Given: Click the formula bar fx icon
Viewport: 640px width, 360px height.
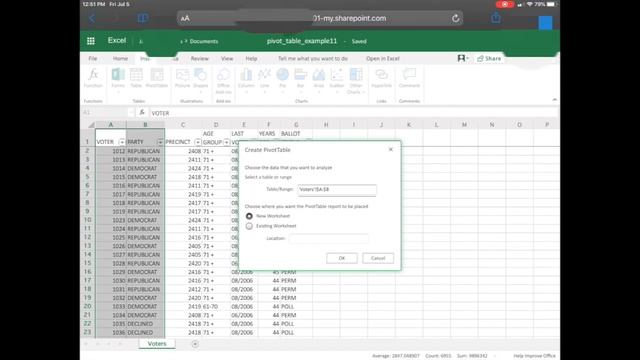Looking at the screenshot, I should 142,113.
